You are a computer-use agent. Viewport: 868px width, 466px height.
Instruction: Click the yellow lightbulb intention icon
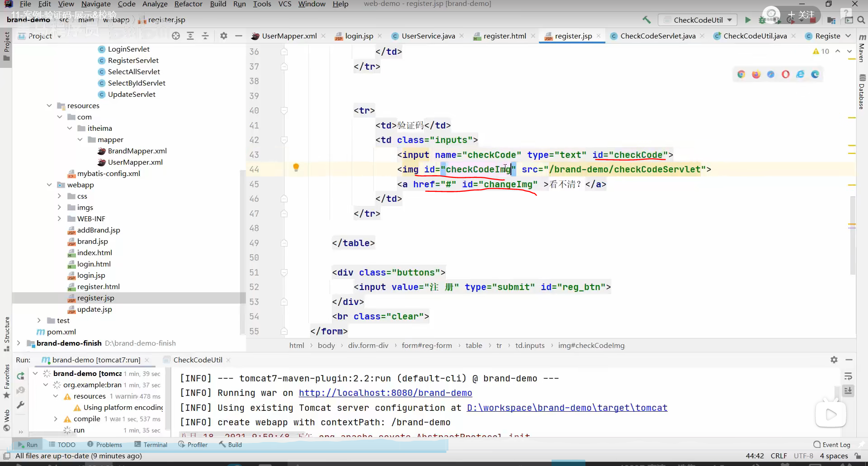tap(296, 168)
